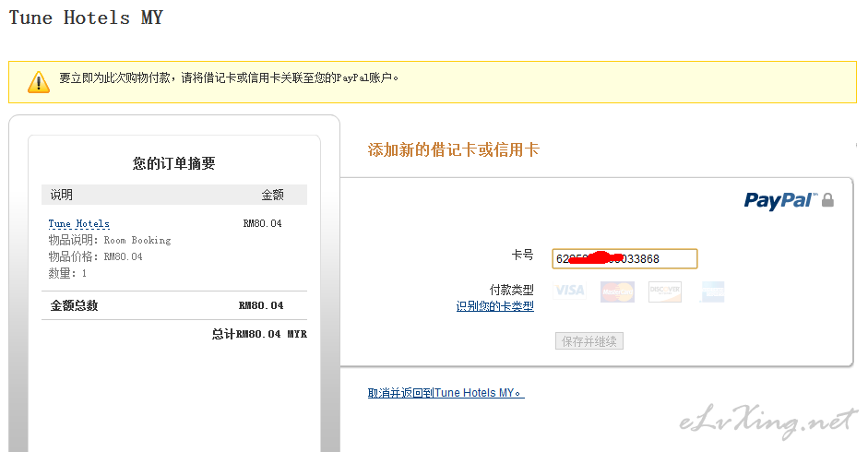Select the VISA card type icon
This screenshot has height=452, width=868.
[x=570, y=291]
